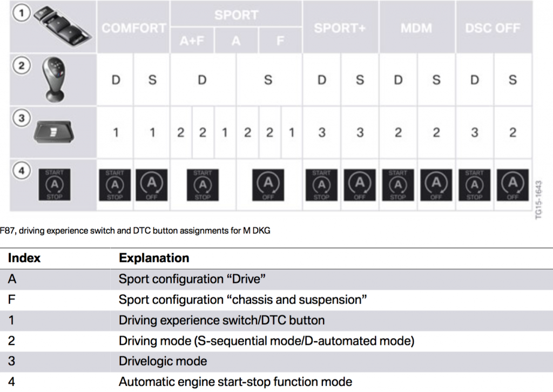The width and height of the screenshot is (553, 392).
Task: Click the A OFF icon in the MDM S column
Action: click(x=436, y=185)
